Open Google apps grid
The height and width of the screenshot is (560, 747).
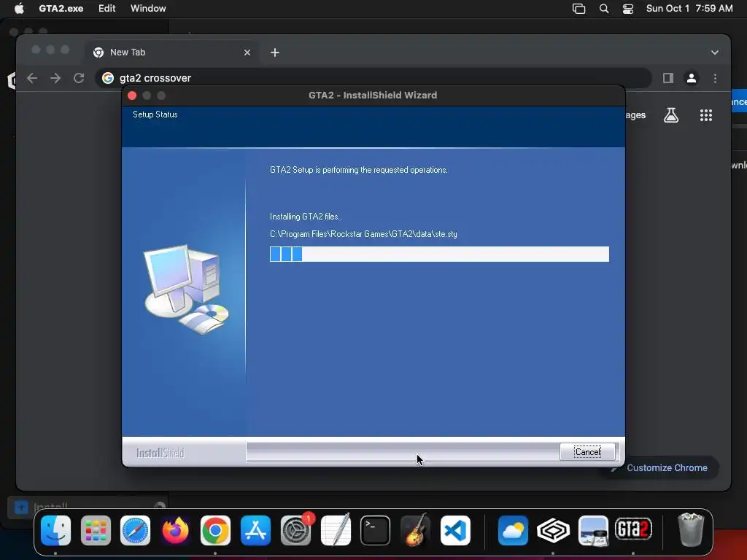[x=706, y=115]
